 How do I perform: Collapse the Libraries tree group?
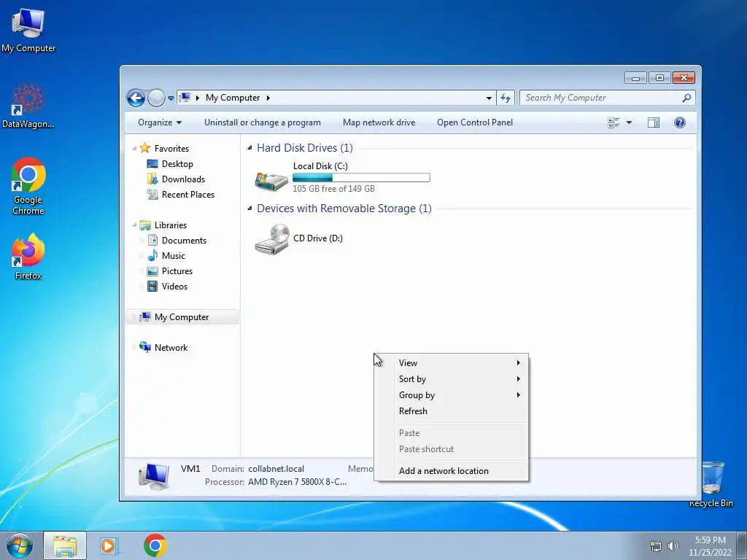click(x=134, y=225)
